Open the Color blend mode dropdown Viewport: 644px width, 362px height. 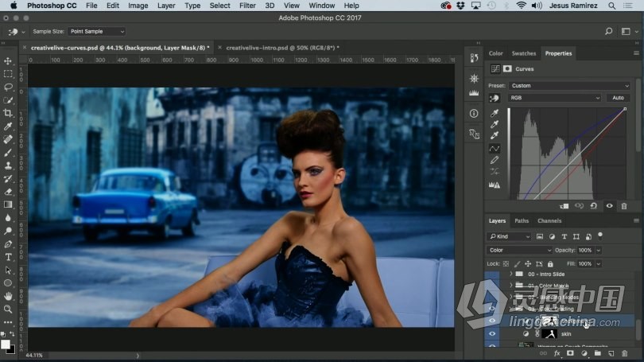tap(519, 251)
